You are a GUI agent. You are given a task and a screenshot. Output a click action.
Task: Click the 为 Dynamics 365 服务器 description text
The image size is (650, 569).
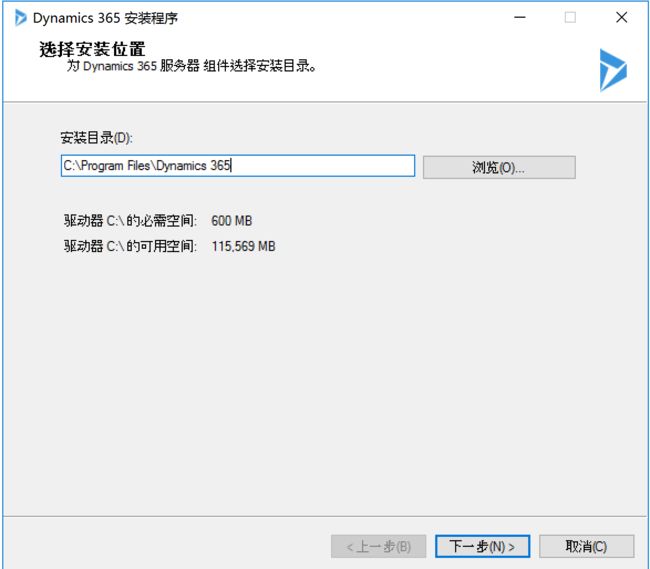point(192,66)
